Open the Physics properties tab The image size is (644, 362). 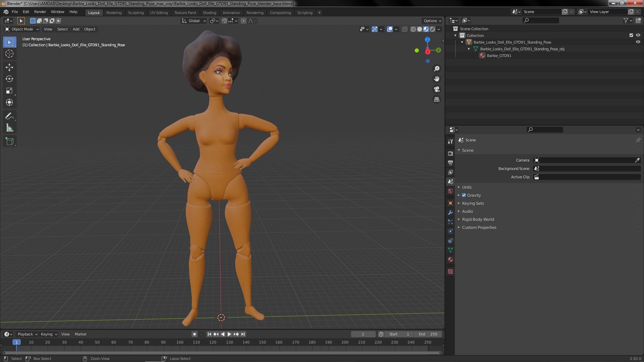tap(450, 231)
